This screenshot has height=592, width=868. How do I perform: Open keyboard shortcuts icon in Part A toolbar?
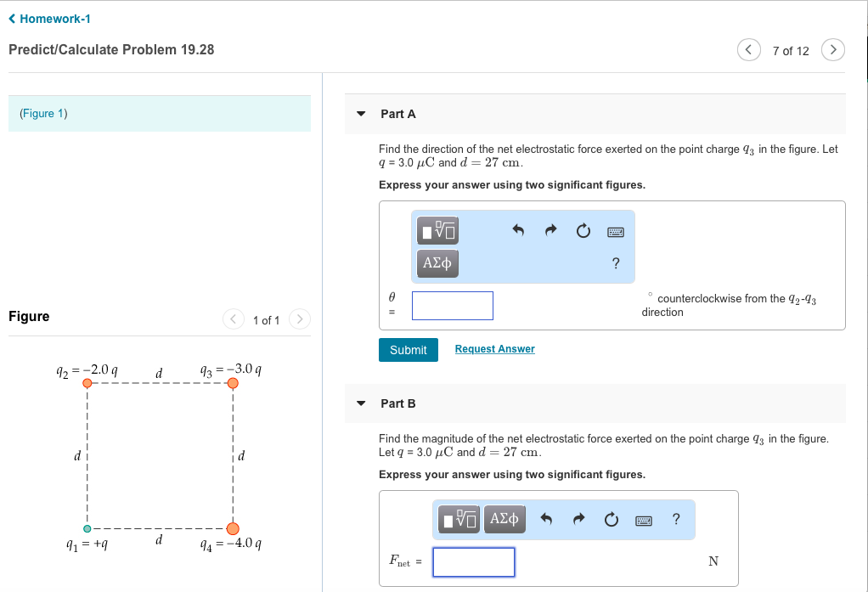(615, 231)
